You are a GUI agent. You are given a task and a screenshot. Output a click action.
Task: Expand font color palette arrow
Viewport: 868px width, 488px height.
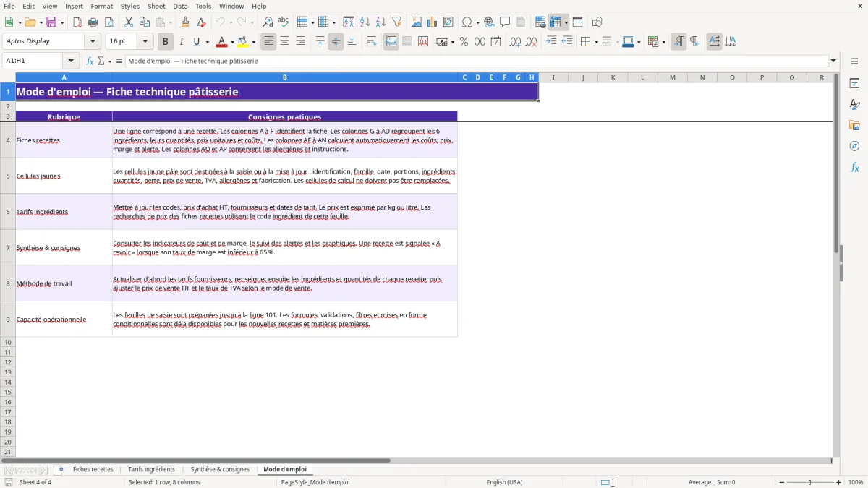point(232,42)
